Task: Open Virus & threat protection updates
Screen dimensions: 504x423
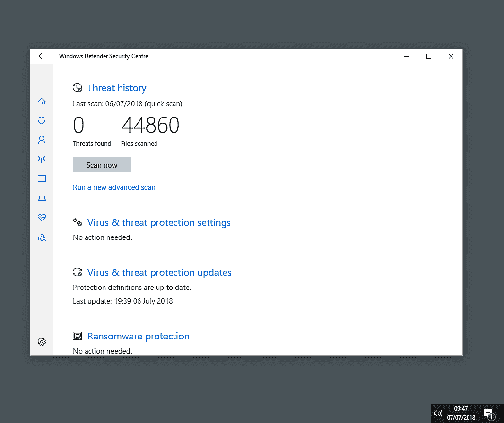Action: pyautogui.click(x=159, y=272)
